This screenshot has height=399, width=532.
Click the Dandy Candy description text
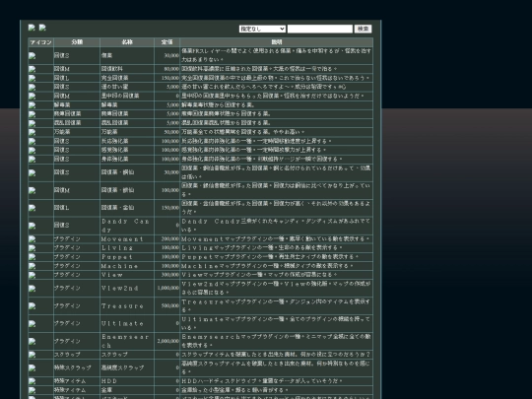coord(276,226)
